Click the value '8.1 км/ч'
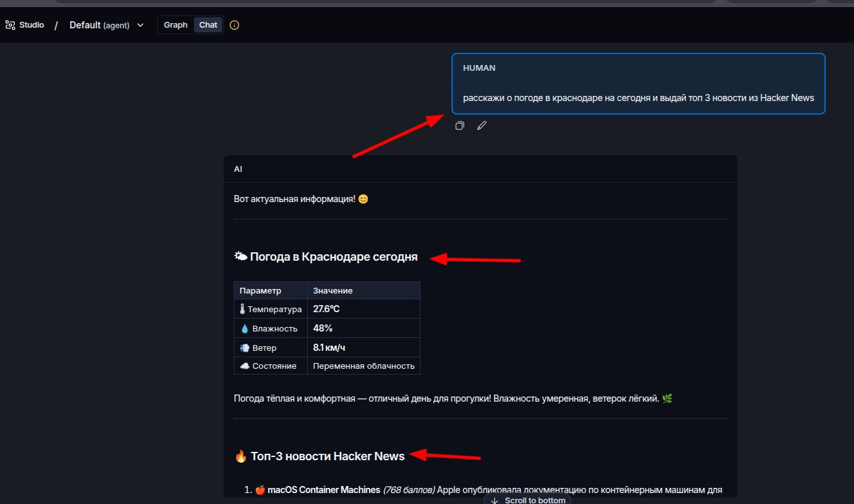Screen dimensions: 854x504 click(x=330, y=348)
